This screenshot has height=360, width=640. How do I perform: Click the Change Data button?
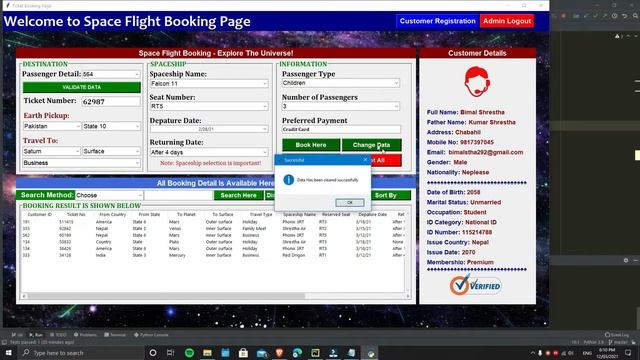371,145
